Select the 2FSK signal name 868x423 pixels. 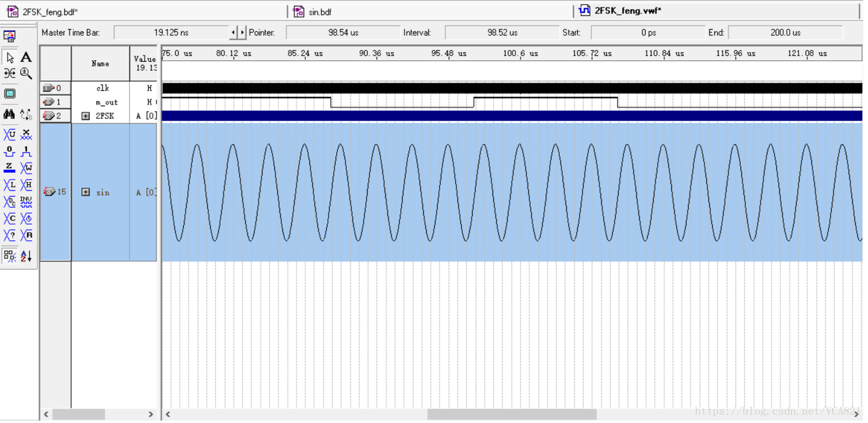click(x=105, y=116)
